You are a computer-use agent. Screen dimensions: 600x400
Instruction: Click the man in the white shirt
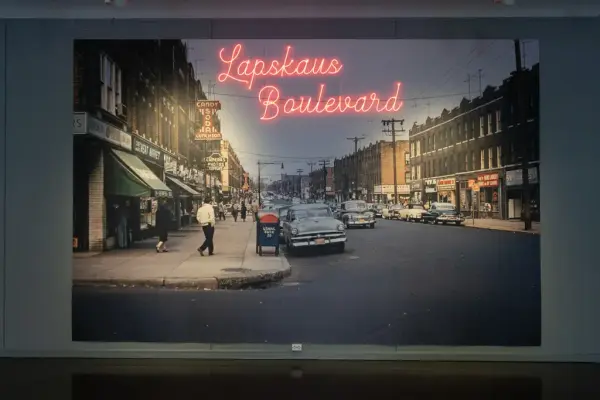click(206, 224)
